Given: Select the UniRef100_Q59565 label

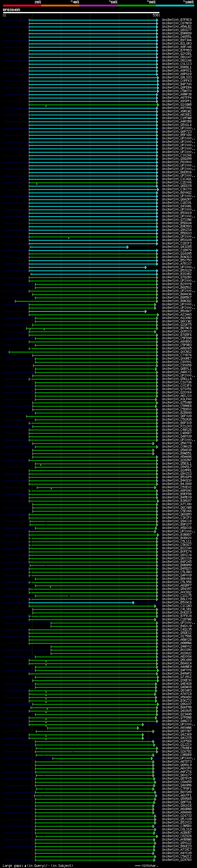Looking at the screenshot, I should 177,799.
